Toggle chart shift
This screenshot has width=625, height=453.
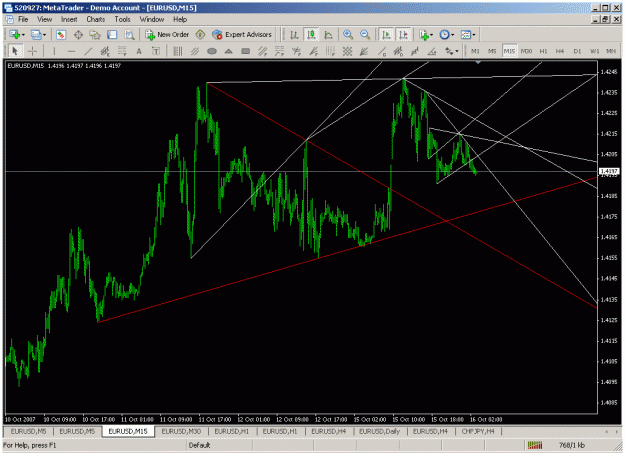click(x=403, y=35)
